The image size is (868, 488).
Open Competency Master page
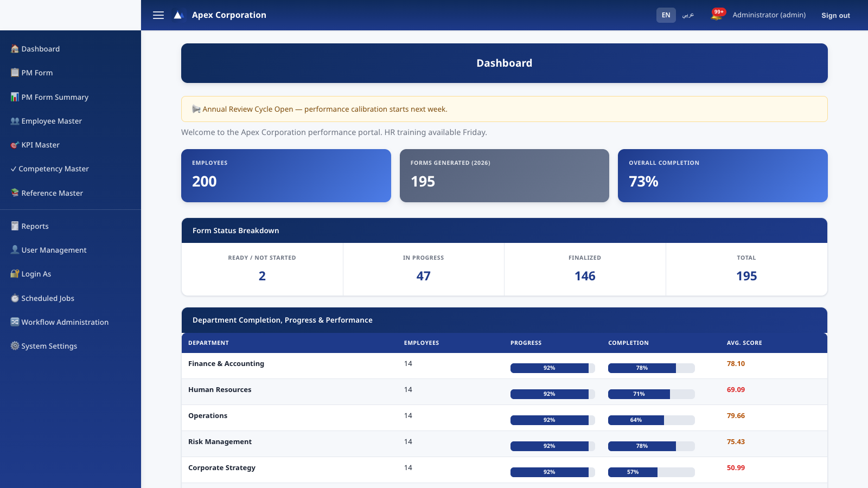[71, 169]
